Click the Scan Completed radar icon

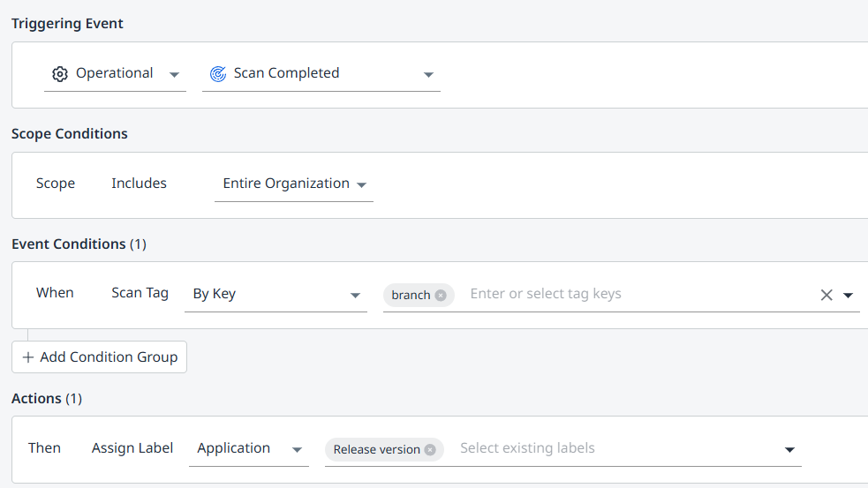coord(217,74)
